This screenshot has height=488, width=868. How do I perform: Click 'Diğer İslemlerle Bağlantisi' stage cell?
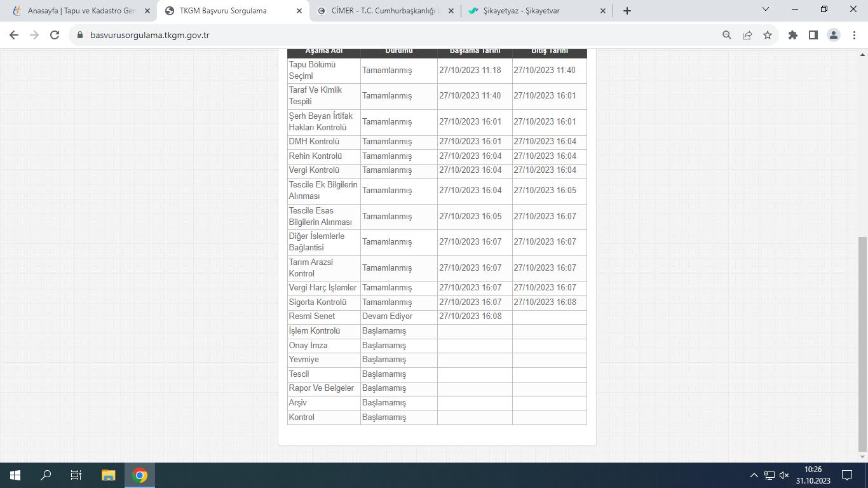(x=323, y=242)
